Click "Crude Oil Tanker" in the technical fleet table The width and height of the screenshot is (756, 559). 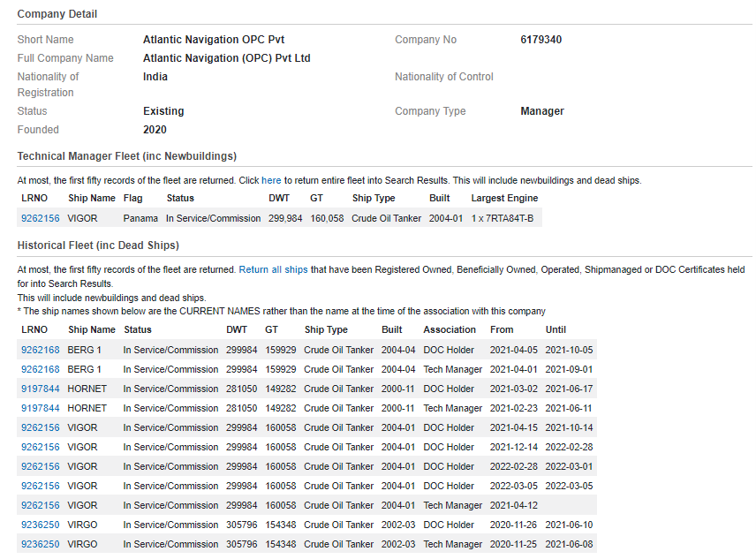(x=386, y=218)
